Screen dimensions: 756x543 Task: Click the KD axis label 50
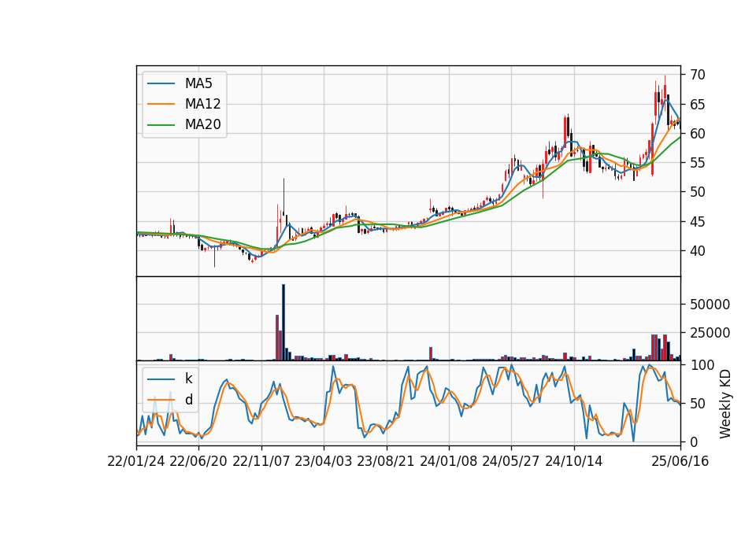[697, 403]
